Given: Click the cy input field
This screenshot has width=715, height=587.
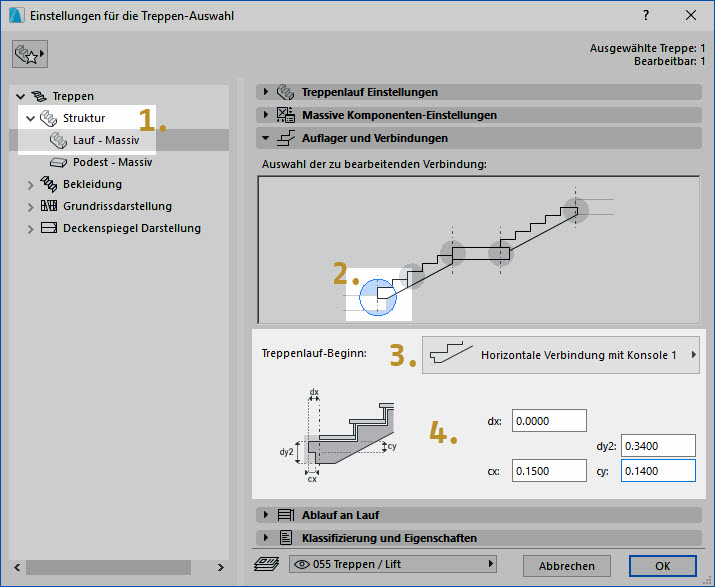Looking at the screenshot, I should [x=658, y=471].
